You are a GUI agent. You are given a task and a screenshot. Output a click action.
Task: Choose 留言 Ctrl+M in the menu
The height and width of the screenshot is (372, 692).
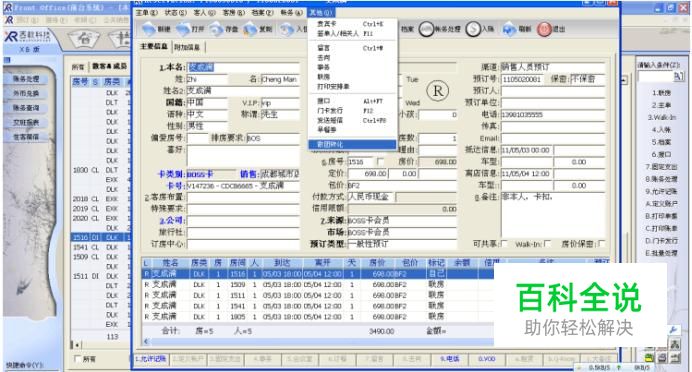pos(352,48)
